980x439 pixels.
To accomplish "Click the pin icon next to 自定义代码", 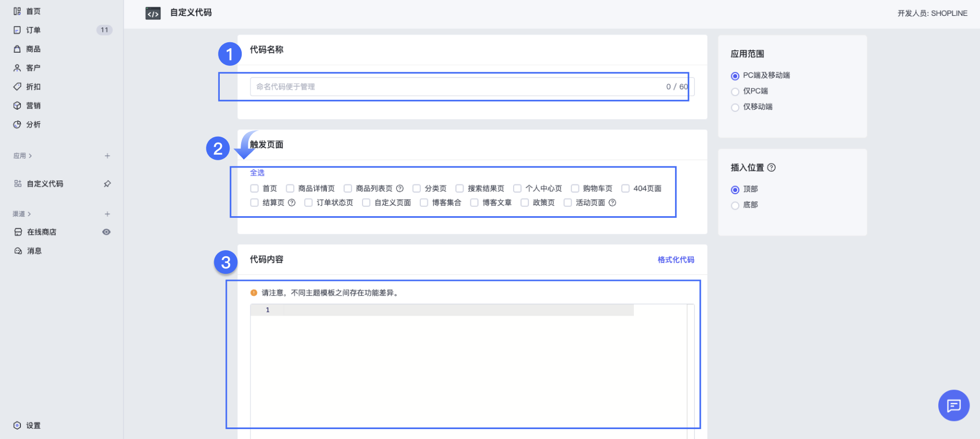I will [x=107, y=184].
